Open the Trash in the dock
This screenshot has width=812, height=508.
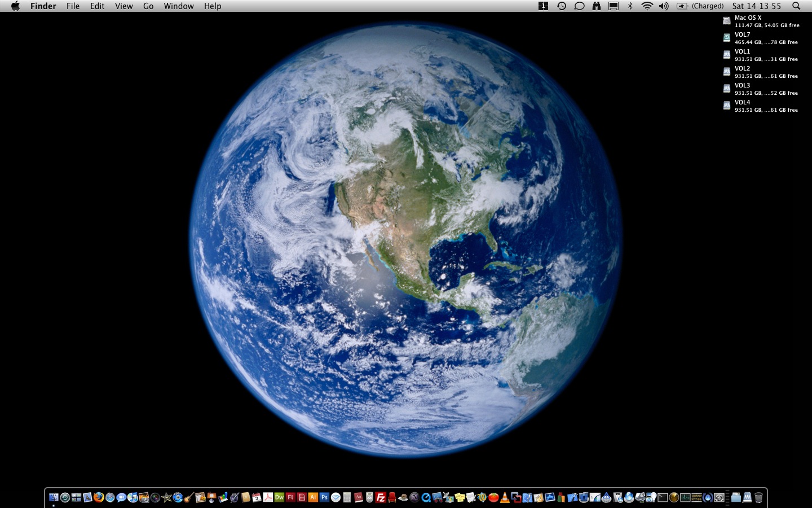point(758,497)
